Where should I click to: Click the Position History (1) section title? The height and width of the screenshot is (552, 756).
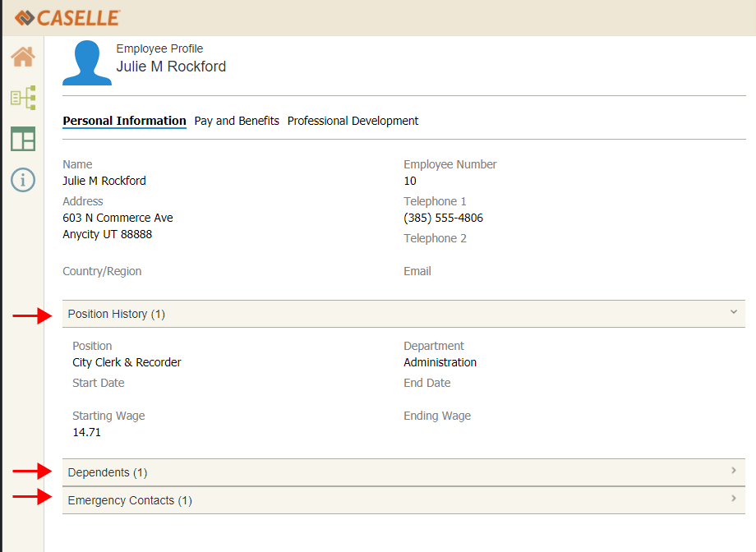coord(117,314)
